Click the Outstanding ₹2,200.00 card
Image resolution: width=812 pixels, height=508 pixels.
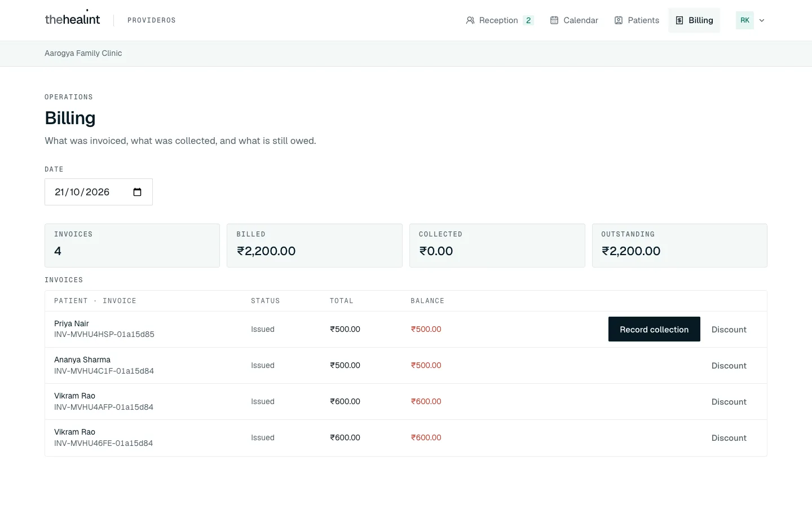679,246
